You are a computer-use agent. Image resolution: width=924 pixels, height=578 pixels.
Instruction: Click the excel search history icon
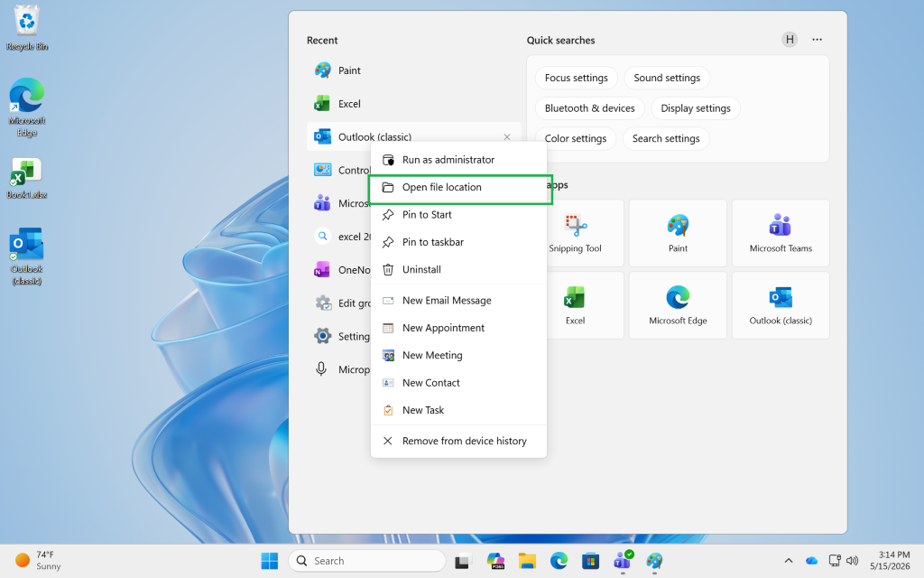(x=322, y=237)
